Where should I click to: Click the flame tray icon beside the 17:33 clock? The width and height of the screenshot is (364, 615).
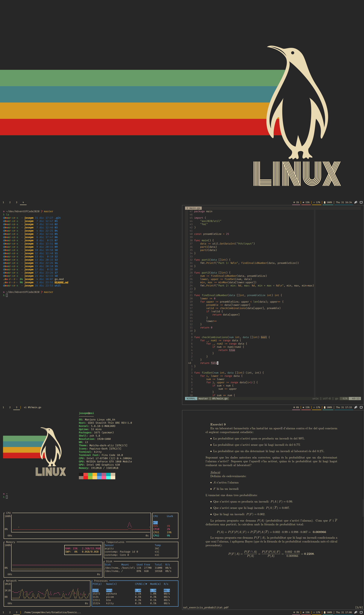tap(356, 407)
